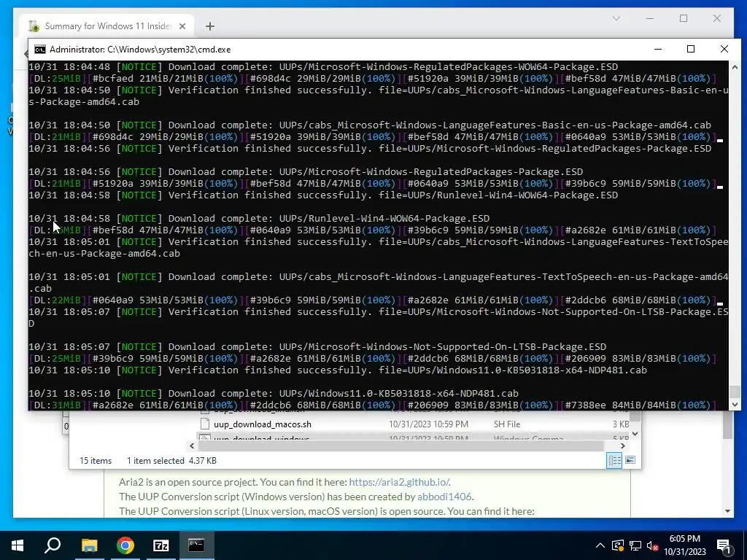Open the abbodi1406 link
Viewport: 747px width, 560px height.
click(x=444, y=497)
